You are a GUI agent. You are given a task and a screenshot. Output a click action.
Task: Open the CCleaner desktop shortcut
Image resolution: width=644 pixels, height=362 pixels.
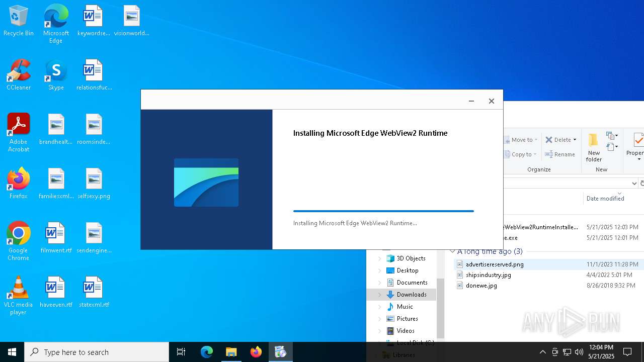click(19, 75)
